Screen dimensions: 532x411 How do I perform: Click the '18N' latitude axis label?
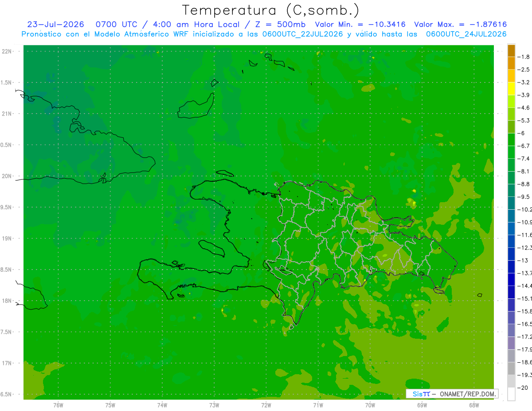[6, 301]
